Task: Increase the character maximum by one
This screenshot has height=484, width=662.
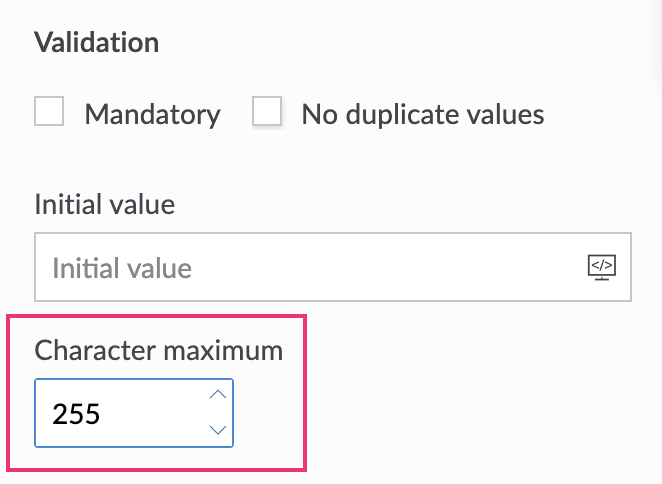Action: [x=217, y=394]
